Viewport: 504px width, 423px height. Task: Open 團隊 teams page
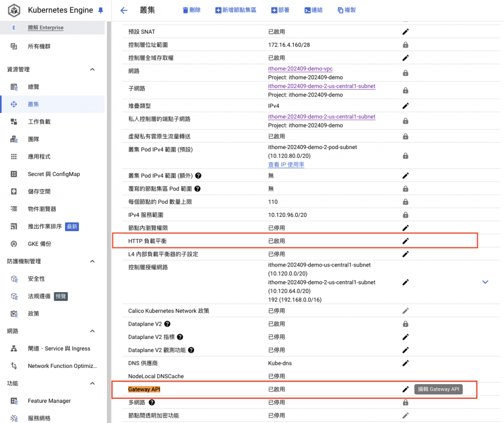[33, 139]
